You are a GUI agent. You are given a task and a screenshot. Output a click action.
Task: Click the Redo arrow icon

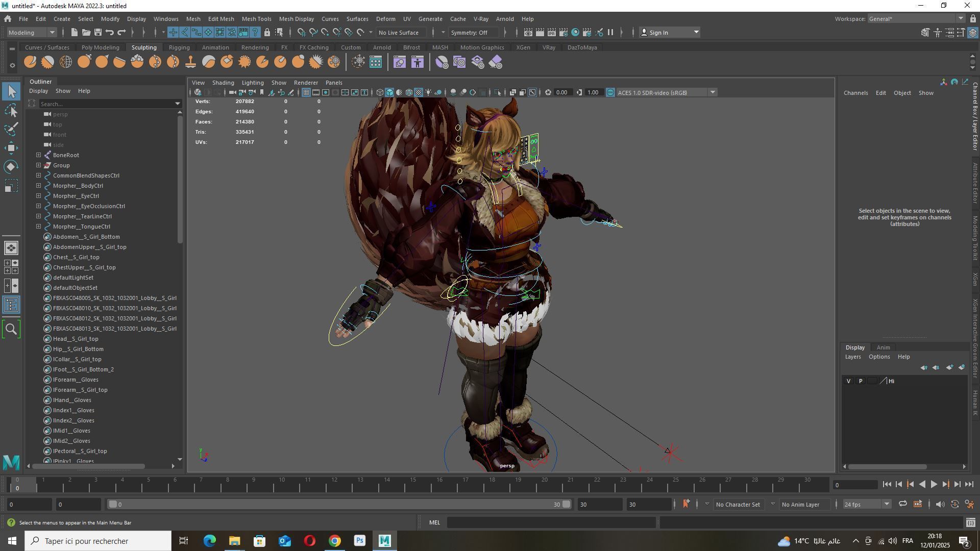tap(121, 33)
